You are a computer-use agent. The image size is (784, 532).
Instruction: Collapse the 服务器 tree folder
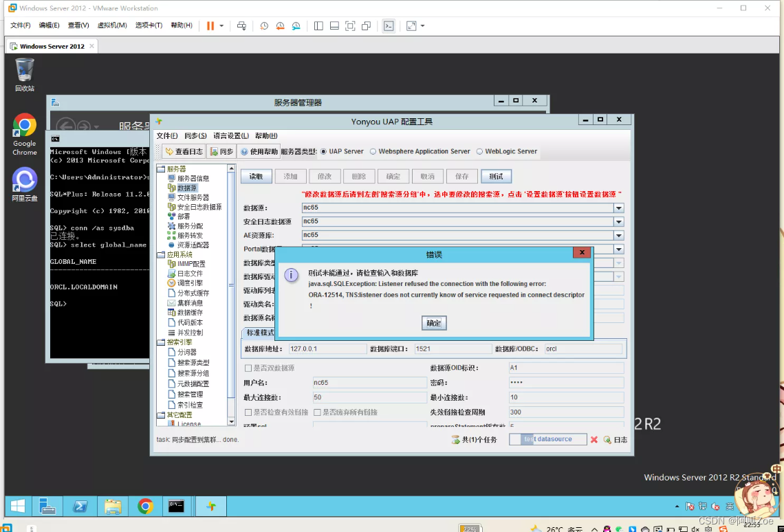click(x=161, y=169)
